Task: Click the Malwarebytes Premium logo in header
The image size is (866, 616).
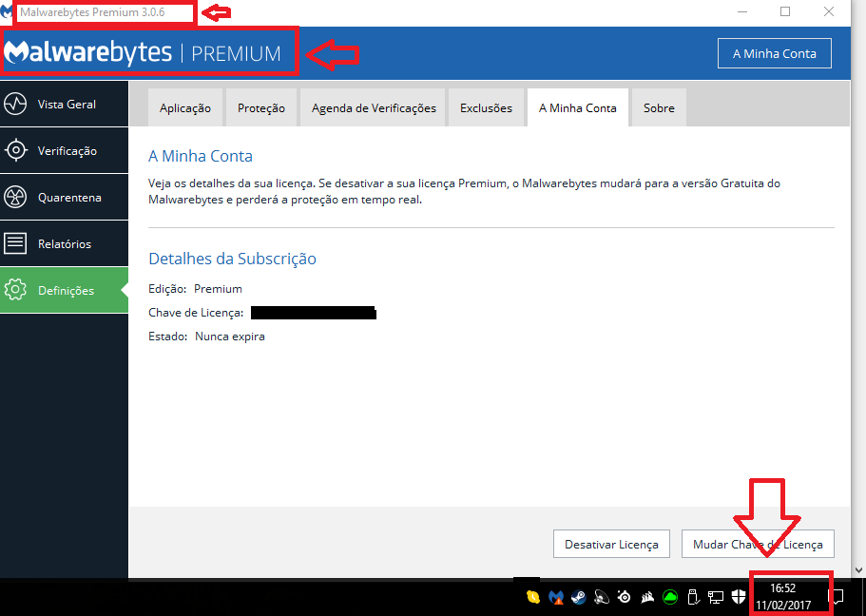Action: (x=143, y=52)
